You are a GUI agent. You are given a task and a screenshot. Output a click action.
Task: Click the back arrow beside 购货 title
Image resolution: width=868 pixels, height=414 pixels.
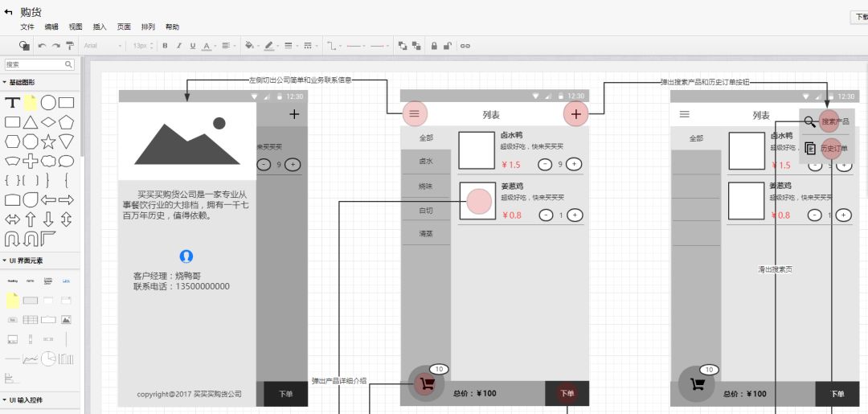[x=8, y=11]
